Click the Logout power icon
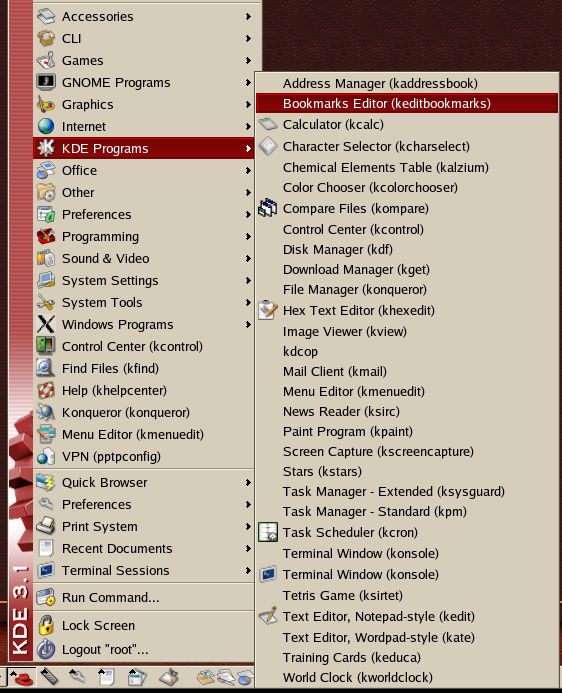 [46, 649]
